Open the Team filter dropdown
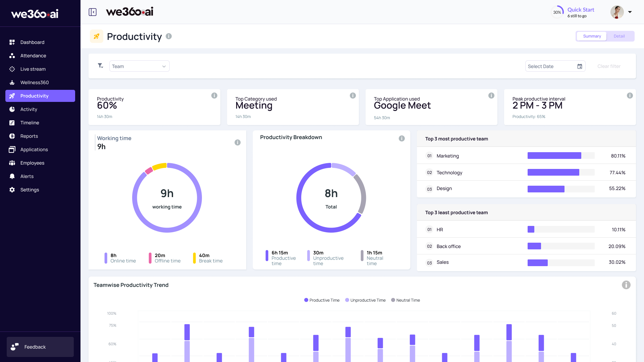This screenshot has width=644, height=362. click(139, 66)
